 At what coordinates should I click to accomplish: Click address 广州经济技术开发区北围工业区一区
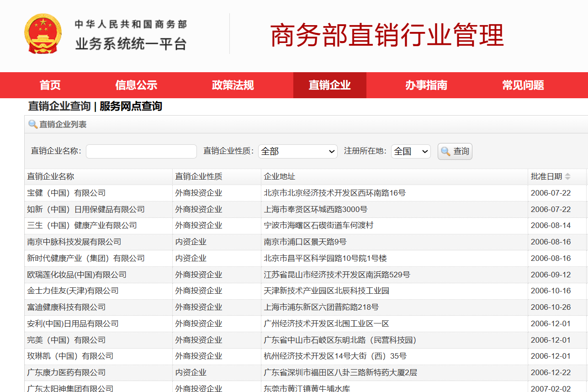tap(327, 323)
